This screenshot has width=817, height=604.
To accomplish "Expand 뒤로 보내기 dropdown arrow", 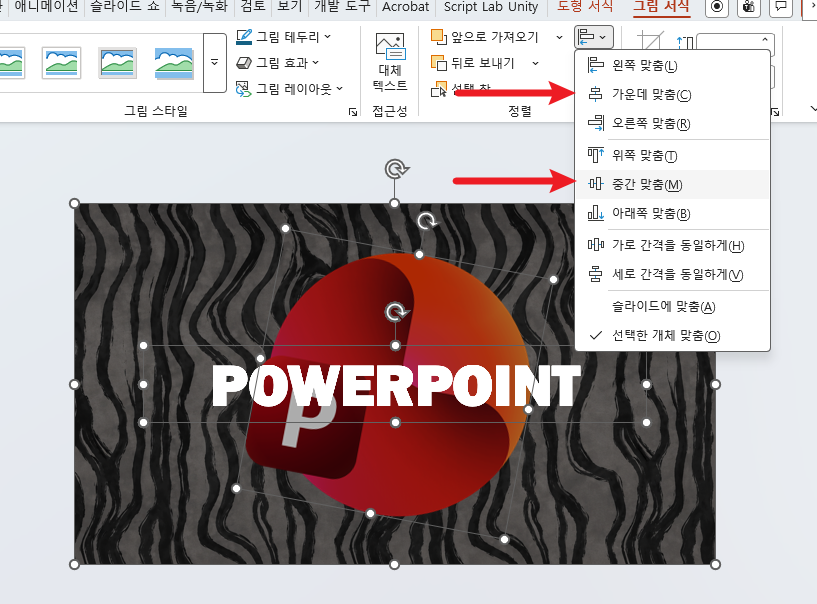I will click(535, 63).
